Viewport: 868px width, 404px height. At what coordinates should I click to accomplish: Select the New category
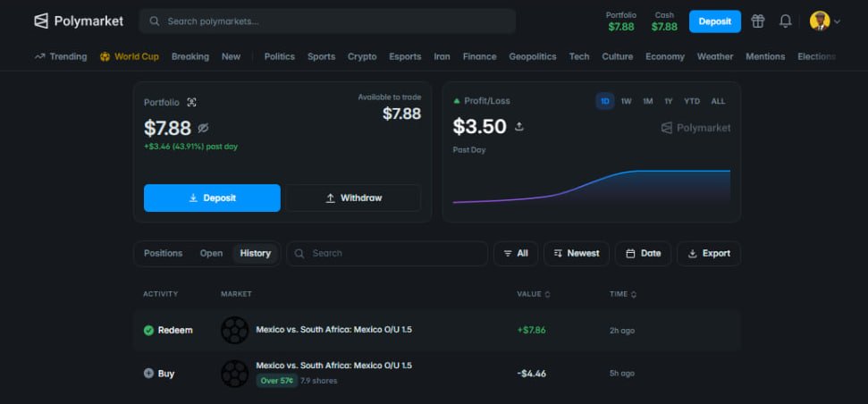(x=231, y=56)
